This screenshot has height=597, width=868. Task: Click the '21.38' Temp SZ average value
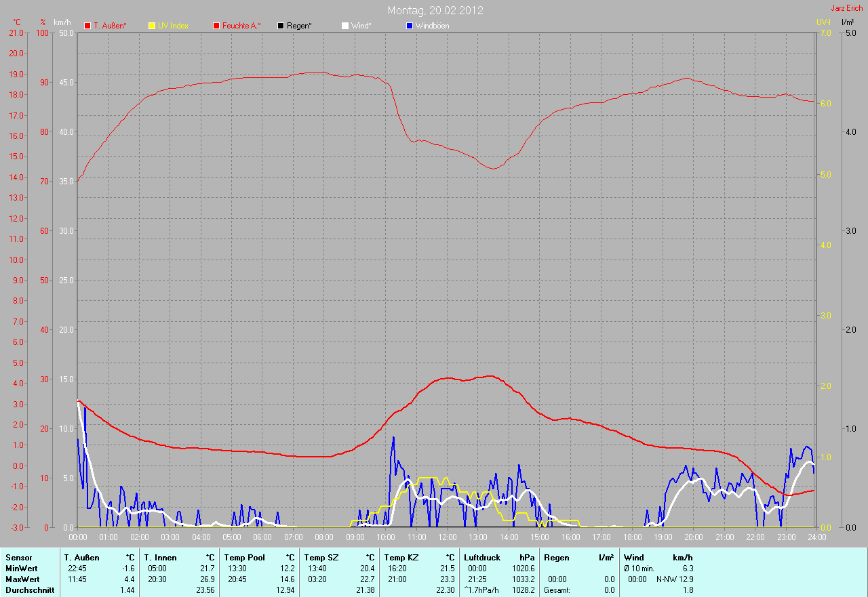pos(365,590)
